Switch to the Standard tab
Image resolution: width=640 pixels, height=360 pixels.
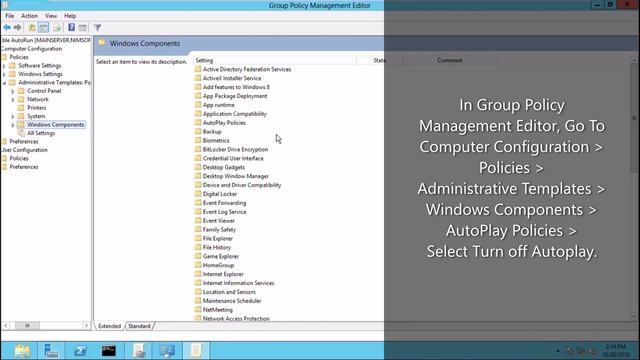point(139,326)
